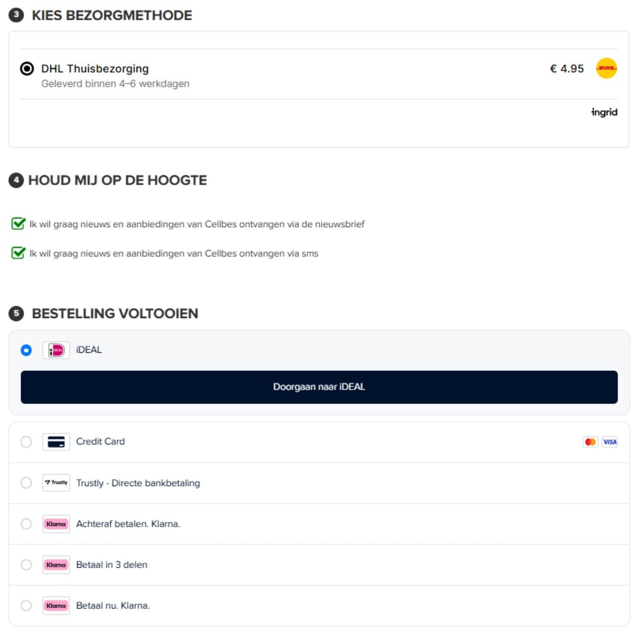Click the Klarna logo beside Betaal nu

click(56, 605)
